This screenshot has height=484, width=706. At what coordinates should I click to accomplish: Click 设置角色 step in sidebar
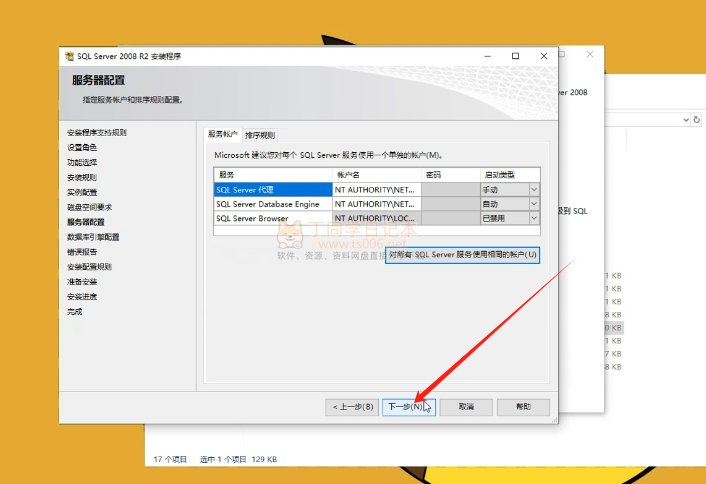82,147
